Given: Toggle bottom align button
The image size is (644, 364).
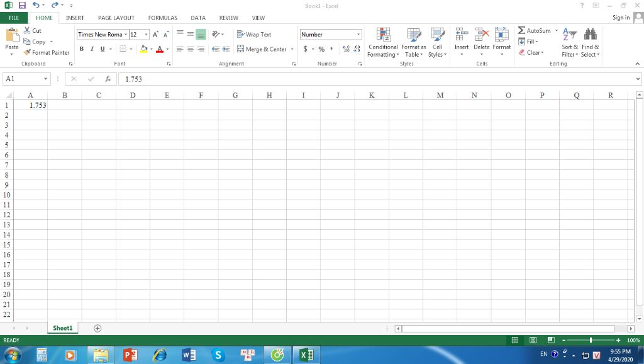Looking at the screenshot, I should [x=201, y=34].
